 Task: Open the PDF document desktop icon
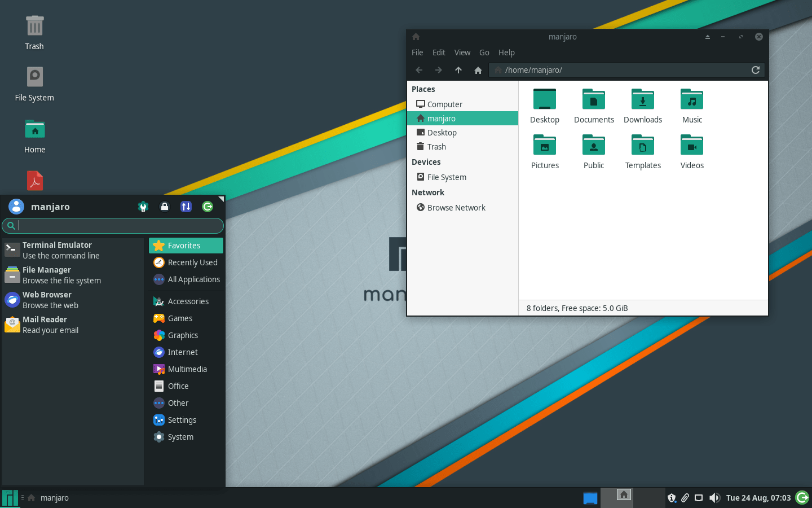pyautogui.click(x=35, y=181)
